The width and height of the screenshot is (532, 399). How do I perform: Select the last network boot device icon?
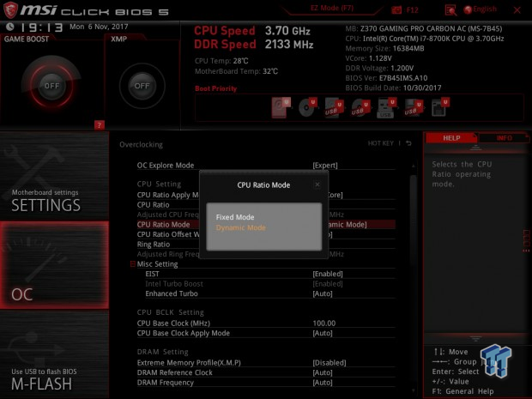[440, 107]
